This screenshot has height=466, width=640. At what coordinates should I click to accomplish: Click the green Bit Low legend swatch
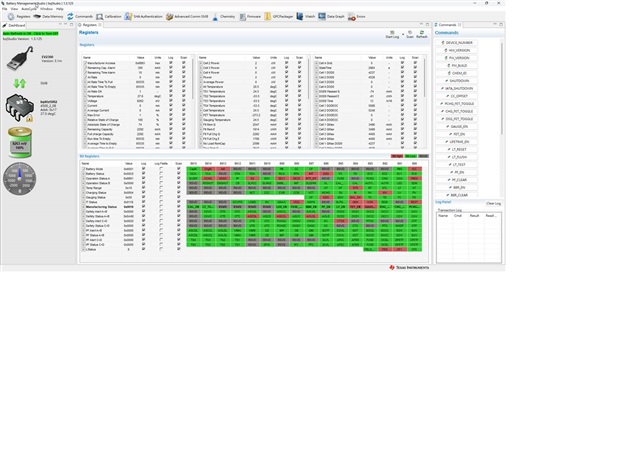point(411,156)
